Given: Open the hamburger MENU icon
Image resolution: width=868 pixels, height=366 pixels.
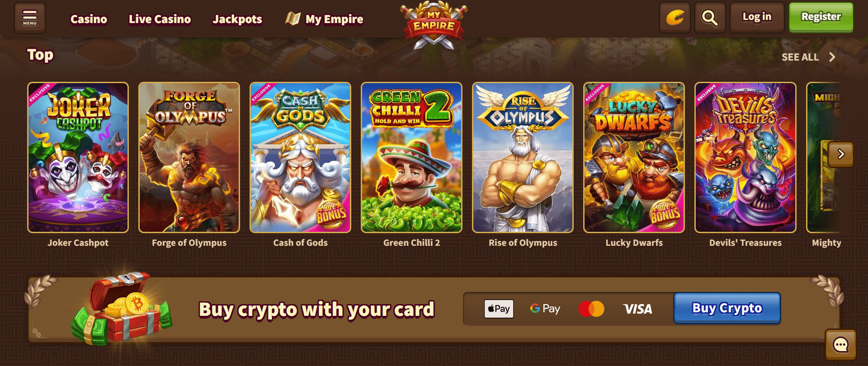Looking at the screenshot, I should (30, 18).
